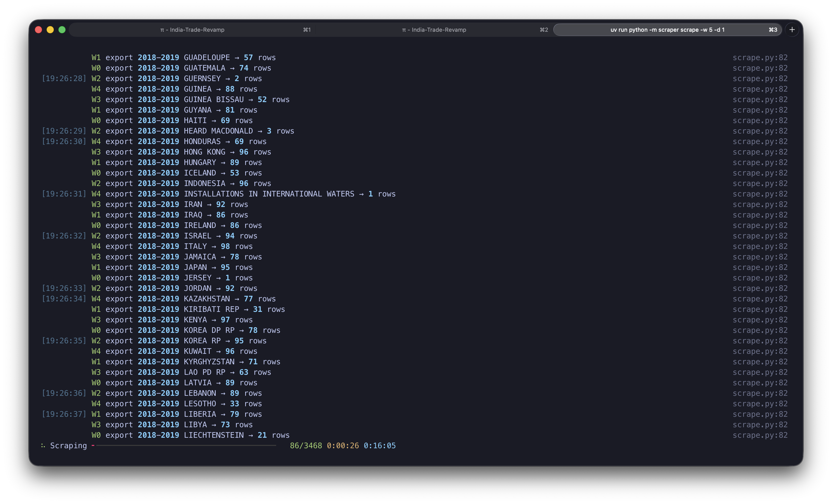
Task: Click the yellow minimize window button
Action: coord(50,30)
